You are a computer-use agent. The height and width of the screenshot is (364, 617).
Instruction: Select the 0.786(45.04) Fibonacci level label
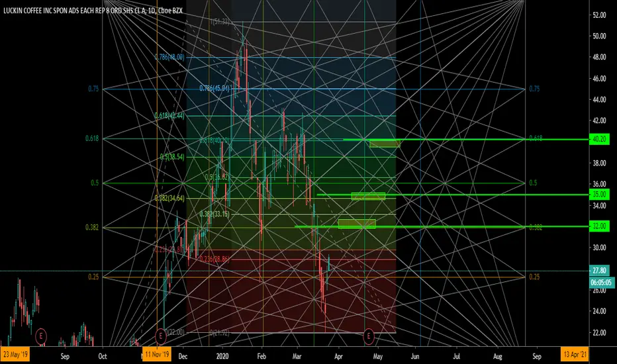[214, 89]
